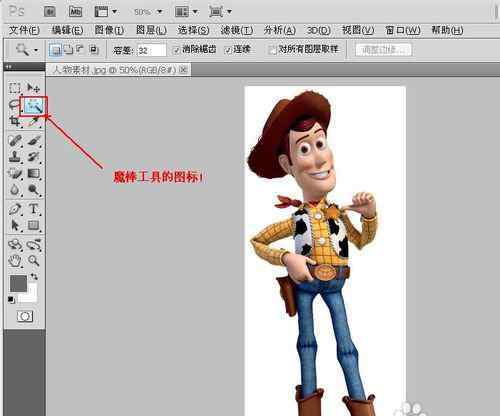
Task: Toggle Quick Mask mode
Action: (25, 316)
